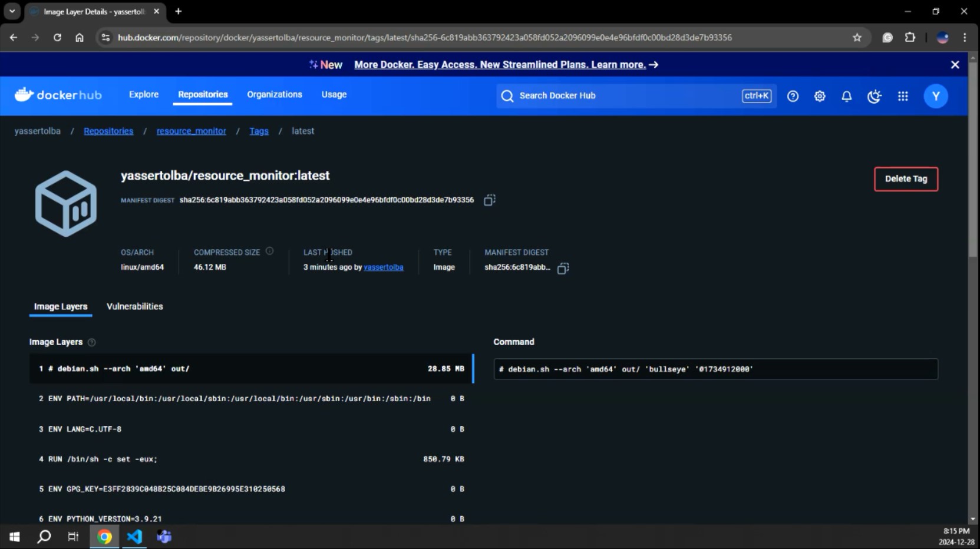Open Chrome profile avatar
The width and height of the screenshot is (980, 549).
click(942, 37)
